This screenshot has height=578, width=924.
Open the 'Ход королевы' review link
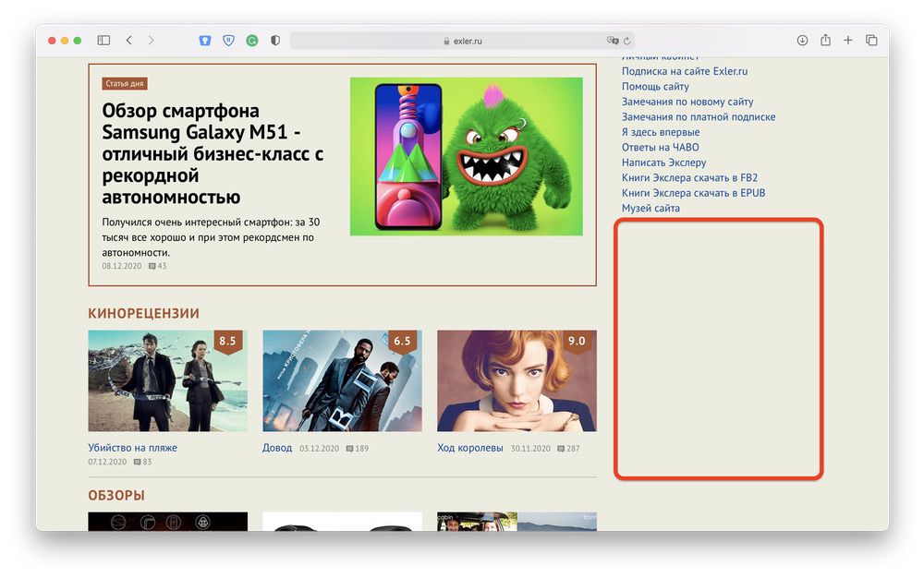(470, 448)
